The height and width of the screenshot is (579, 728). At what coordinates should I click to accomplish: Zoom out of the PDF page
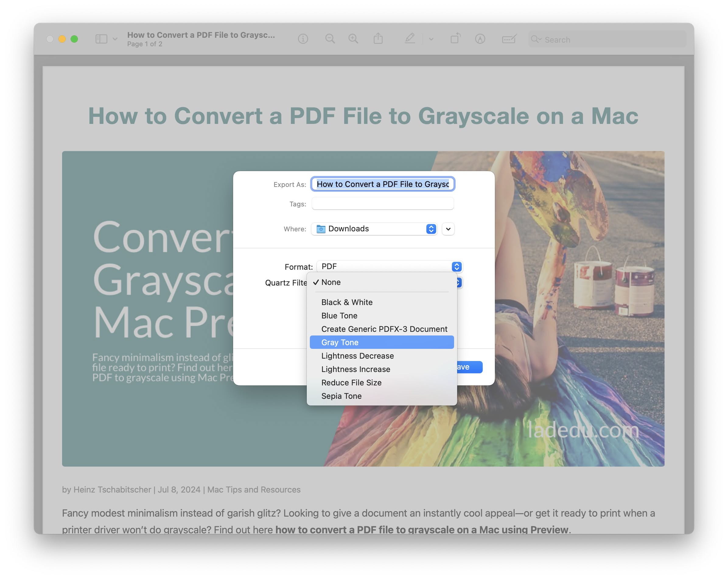[330, 39]
